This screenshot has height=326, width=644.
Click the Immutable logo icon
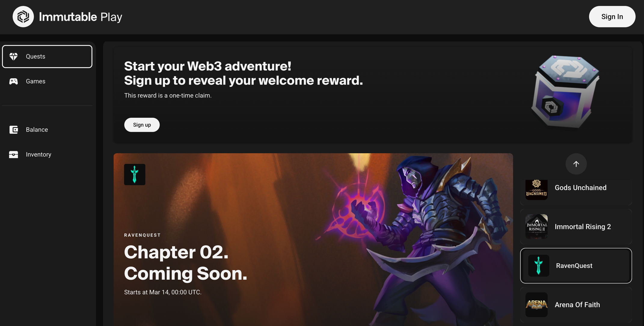pos(23,17)
